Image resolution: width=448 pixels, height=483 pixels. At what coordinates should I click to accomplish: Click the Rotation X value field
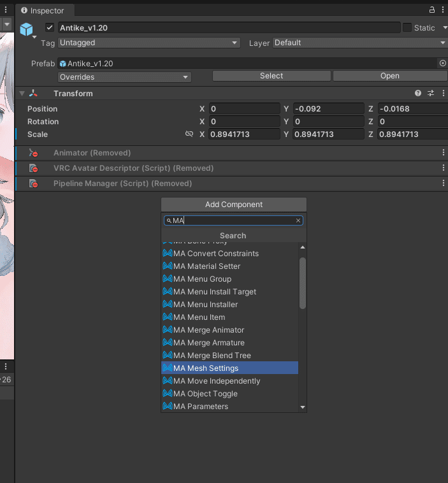pos(244,122)
